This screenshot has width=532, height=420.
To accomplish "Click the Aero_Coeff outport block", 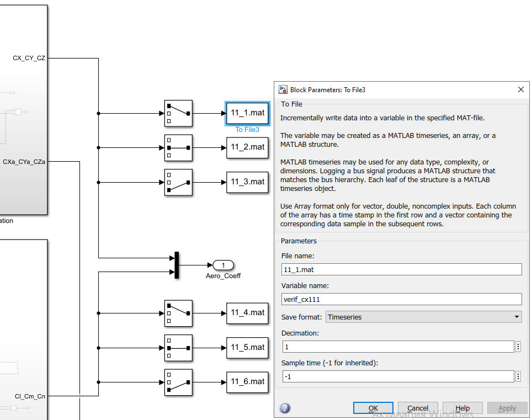I will pos(224,265).
